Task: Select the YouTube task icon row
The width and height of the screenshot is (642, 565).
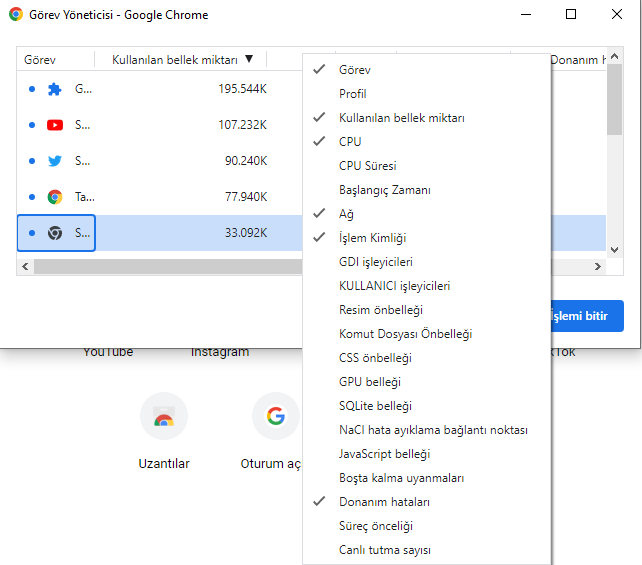Action: (x=55, y=125)
